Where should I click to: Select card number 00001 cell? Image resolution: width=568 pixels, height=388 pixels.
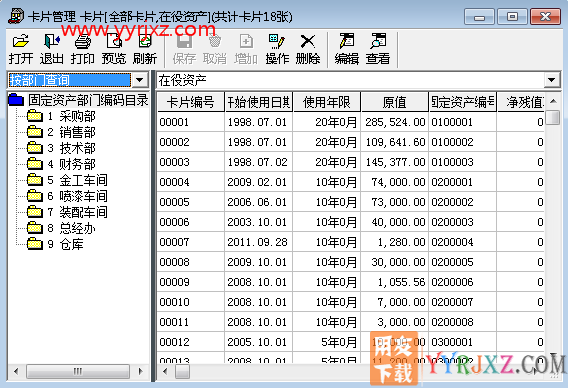tap(191, 122)
